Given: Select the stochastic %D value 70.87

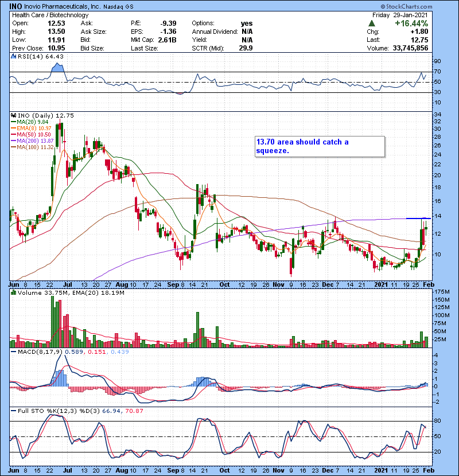Looking at the screenshot, I should click(134, 411).
